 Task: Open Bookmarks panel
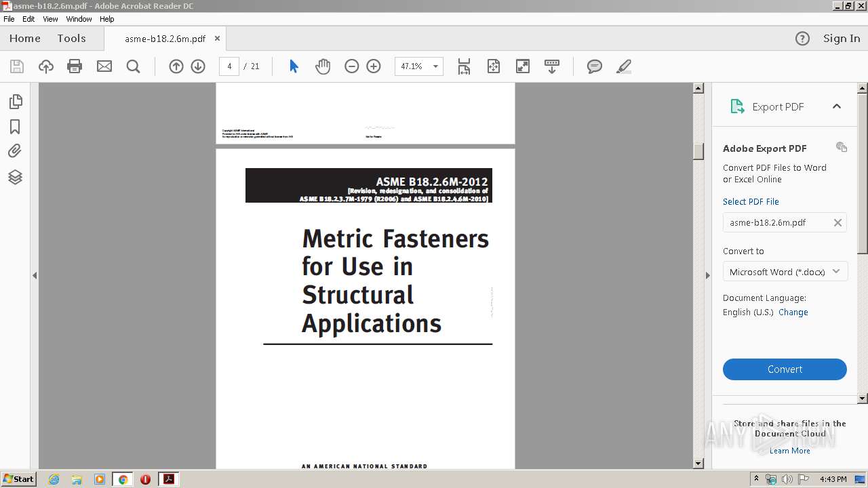(15, 127)
